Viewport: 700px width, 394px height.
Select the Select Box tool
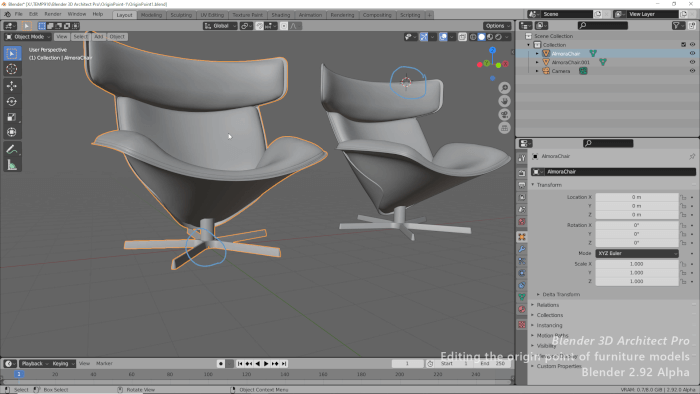(12, 54)
